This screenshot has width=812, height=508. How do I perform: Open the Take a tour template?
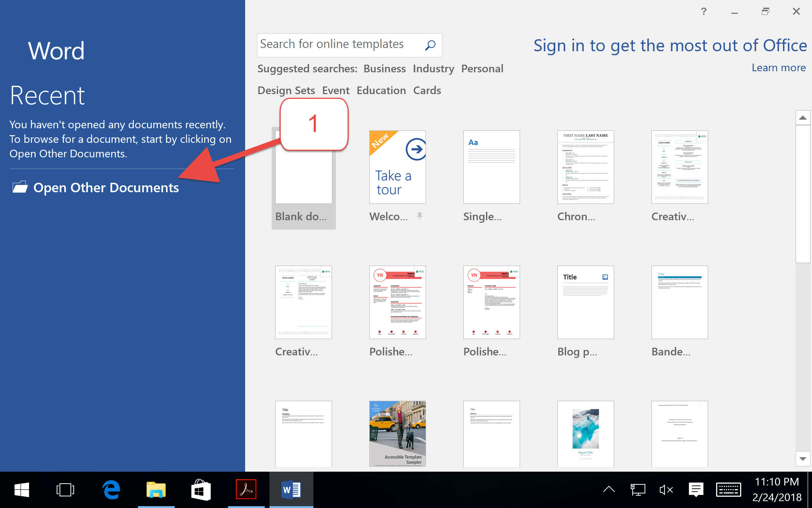pyautogui.click(x=398, y=167)
